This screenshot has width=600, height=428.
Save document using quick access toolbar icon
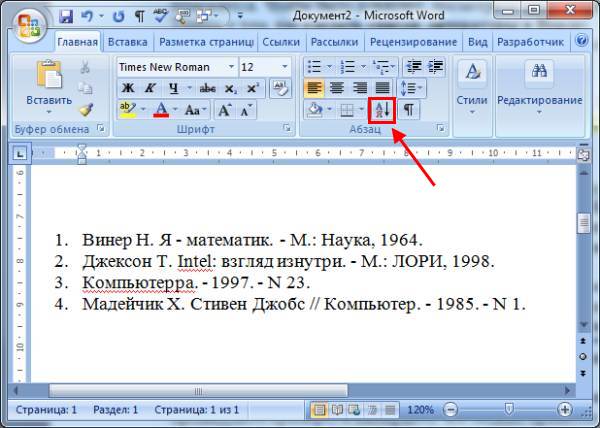[66, 17]
